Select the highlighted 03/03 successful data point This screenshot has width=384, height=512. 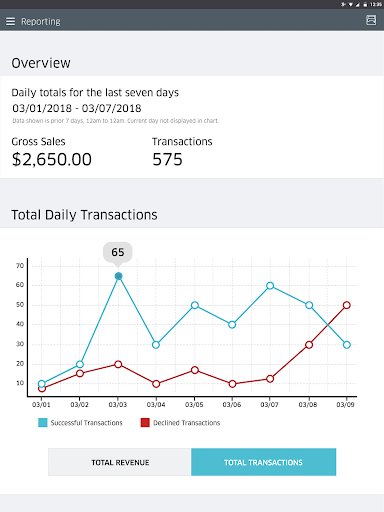tap(118, 276)
